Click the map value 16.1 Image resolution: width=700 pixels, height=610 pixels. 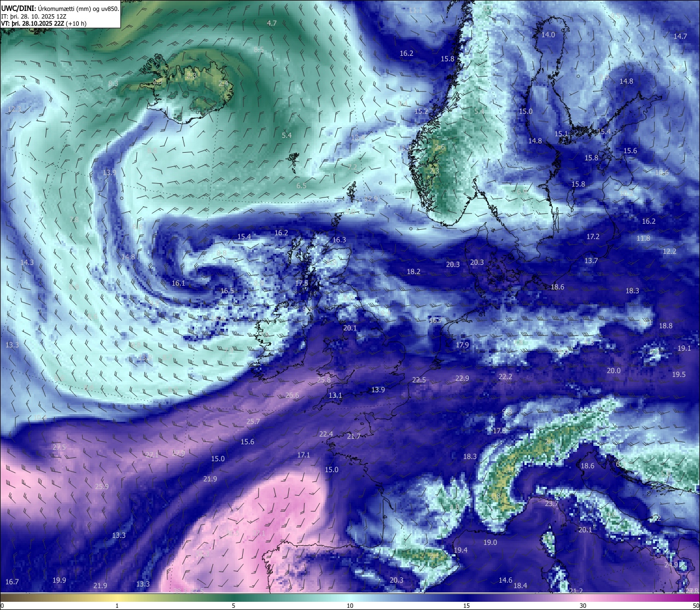tap(178, 283)
